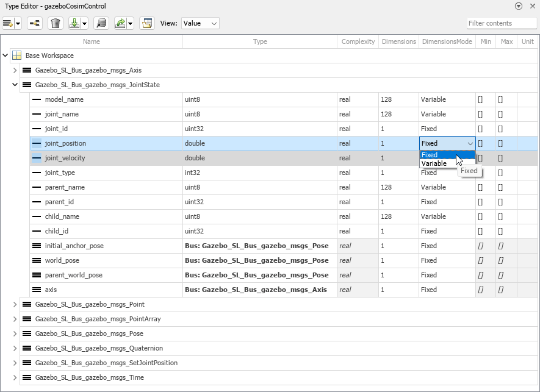This screenshot has width=540, height=392.
Task: Open the Add element dropdown arrow
Action: 18,23
